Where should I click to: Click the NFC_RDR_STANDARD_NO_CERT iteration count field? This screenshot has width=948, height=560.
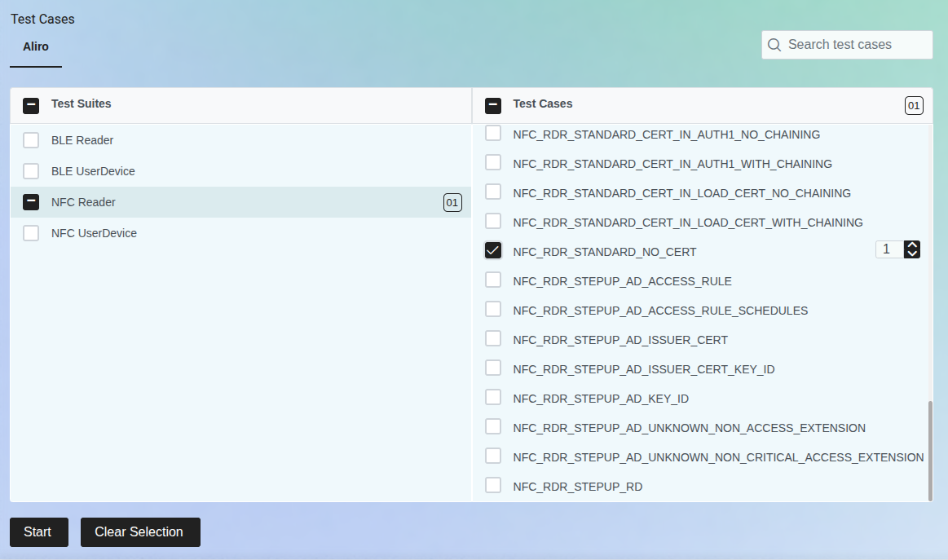(x=889, y=249)
